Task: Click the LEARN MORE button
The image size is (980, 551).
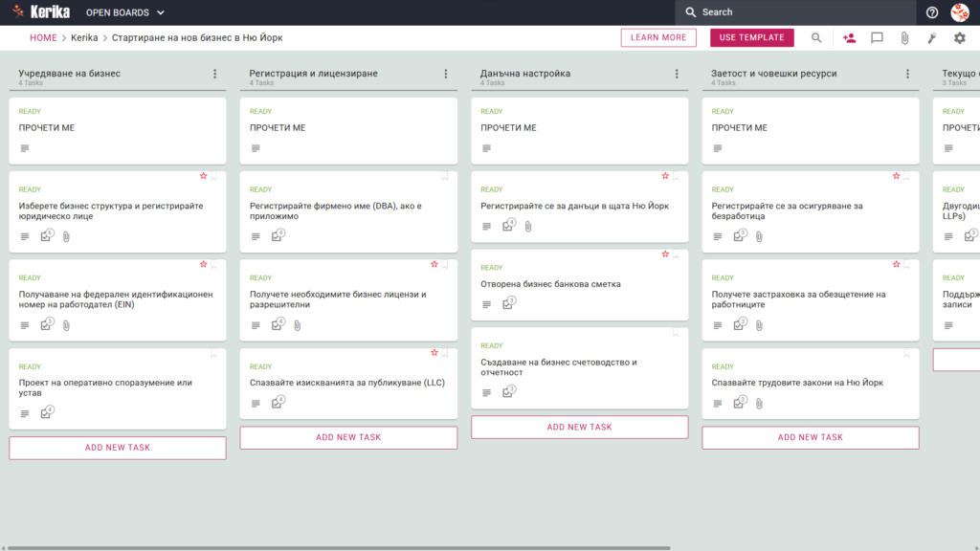Action: pyautogui.click(x=658, y=37)
